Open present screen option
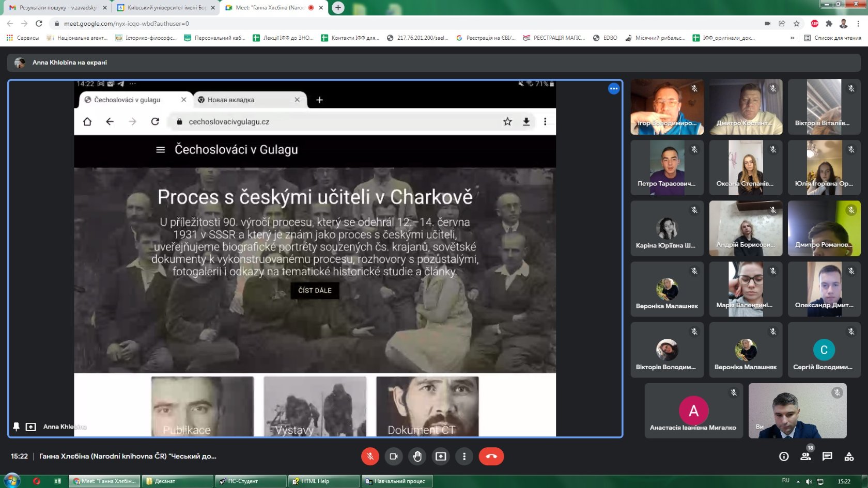 441,456
